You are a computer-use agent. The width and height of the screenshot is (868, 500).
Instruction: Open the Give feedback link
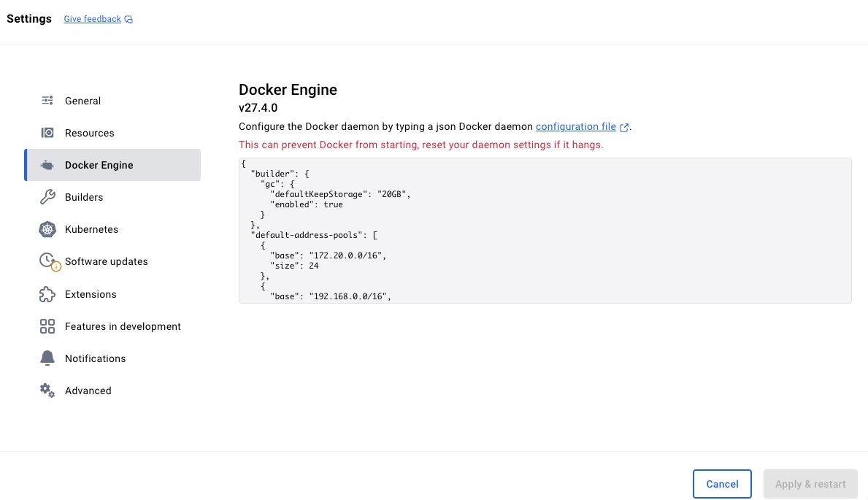(x=92, y=18)
